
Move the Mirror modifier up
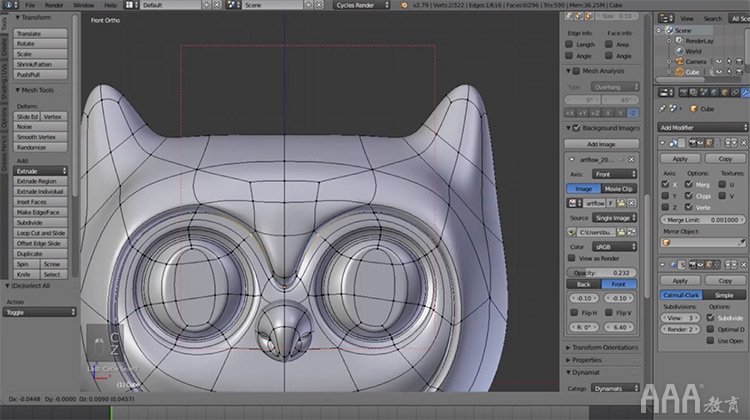(x=728, y=143)
